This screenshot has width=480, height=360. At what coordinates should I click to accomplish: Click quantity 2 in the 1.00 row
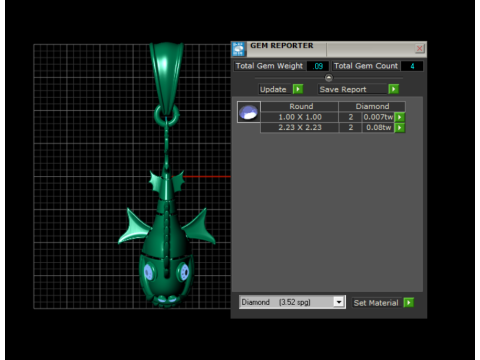pyautogui.click(x=351, y=117)
